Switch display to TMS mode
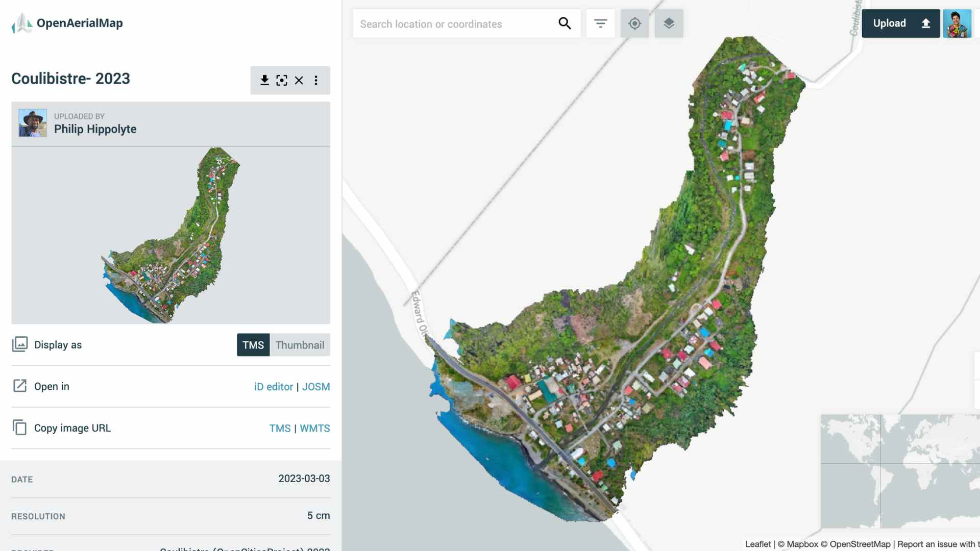This screenshot has height=551, width=980. pyautogui.click(x=253, y=344)
